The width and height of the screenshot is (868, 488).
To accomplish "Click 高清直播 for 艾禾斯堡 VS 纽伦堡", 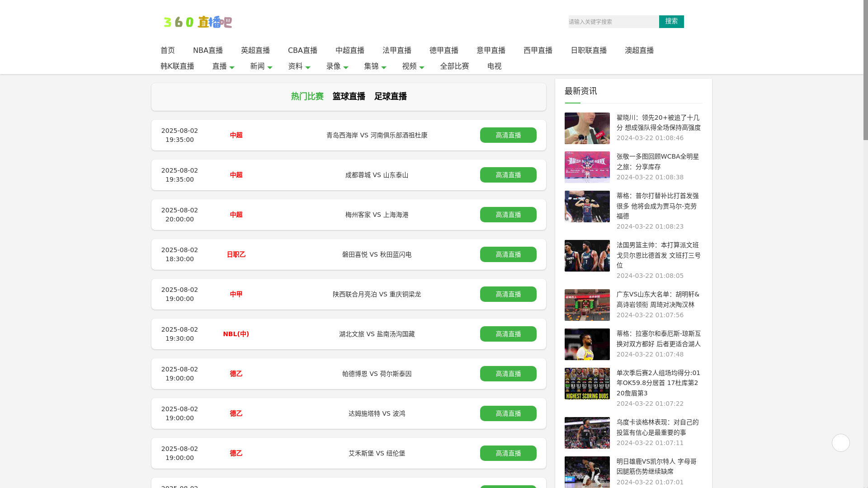I will point(508,453).
